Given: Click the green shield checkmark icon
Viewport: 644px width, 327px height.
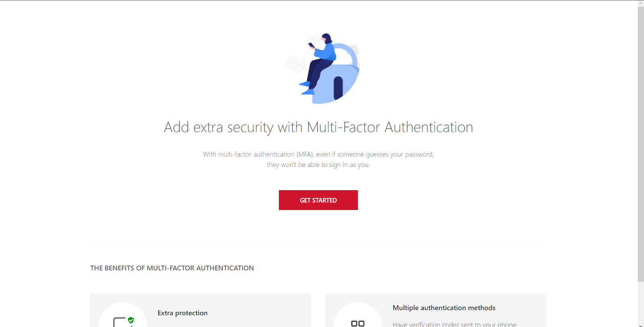Looking at the screenshot, I should point(131,320).
